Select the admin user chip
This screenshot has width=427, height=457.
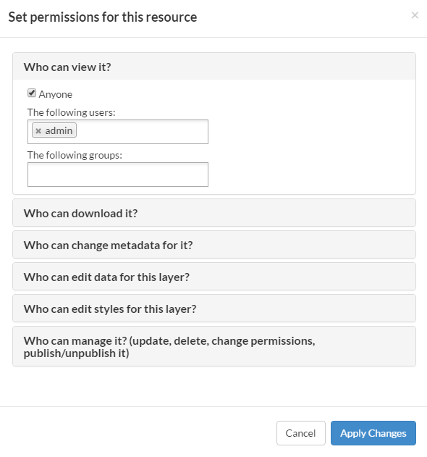point(59,130)
